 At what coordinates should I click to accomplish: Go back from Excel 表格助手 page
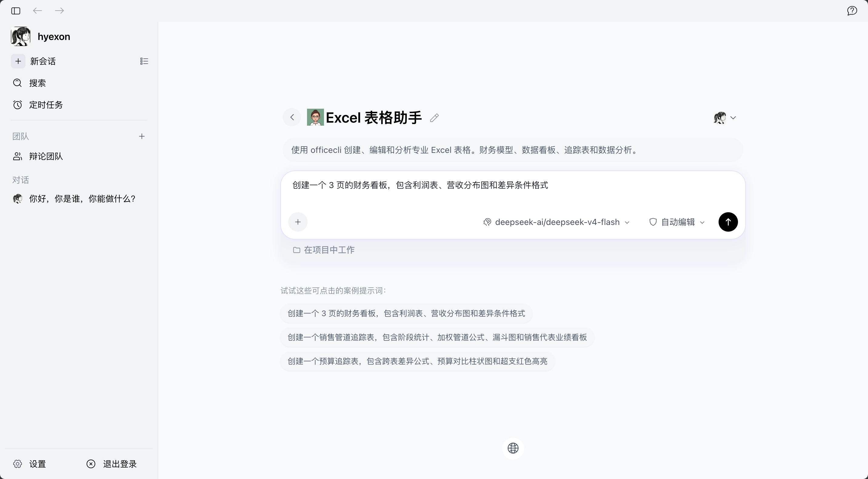(x=292, y=117)
